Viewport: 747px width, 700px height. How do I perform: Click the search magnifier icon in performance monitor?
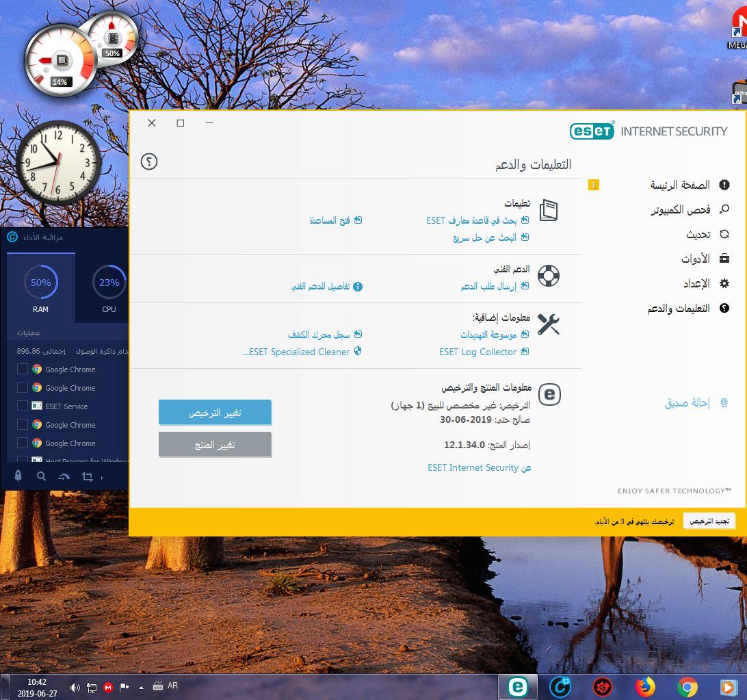click(x=42, y=476)
